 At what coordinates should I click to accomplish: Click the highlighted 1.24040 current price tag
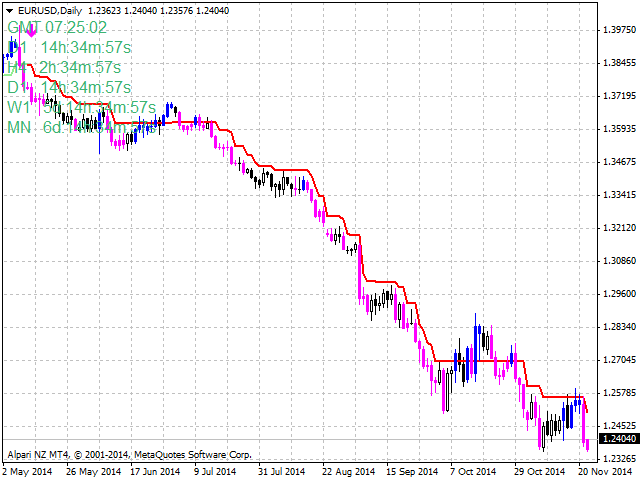617,438
